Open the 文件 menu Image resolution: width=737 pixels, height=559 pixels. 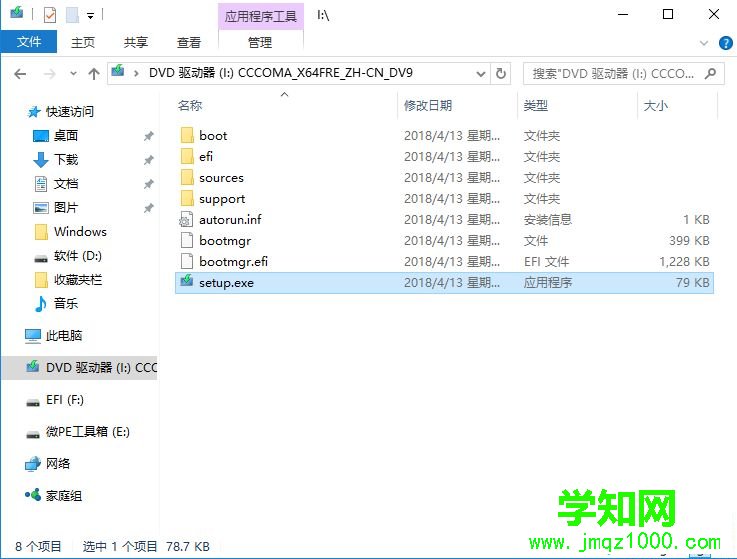(x=29, y=42)
